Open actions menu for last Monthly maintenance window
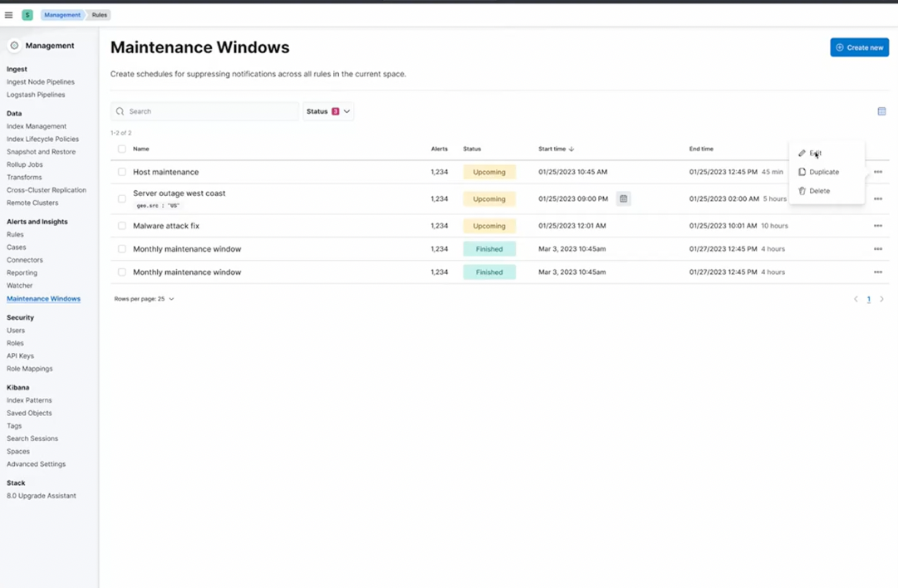This screenshot has height=588, width=898. (877, 272)
